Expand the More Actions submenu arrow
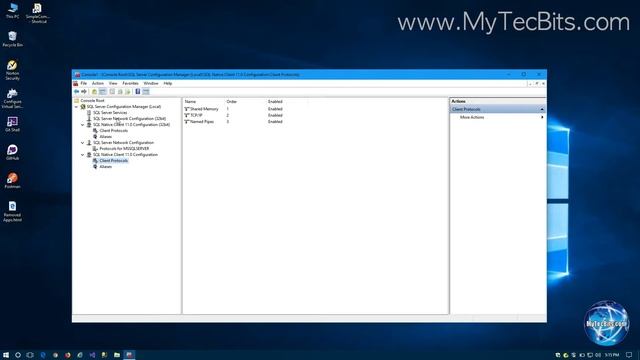 542,117
